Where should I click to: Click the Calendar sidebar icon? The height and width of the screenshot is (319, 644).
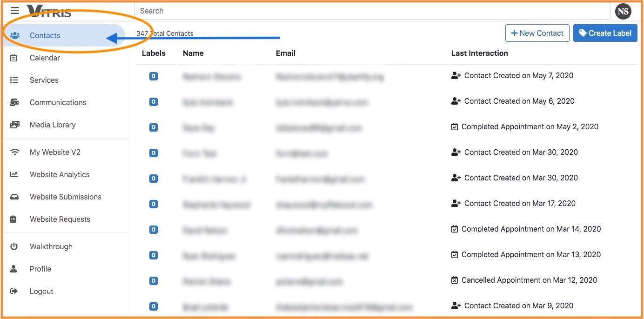click(14, 58)
